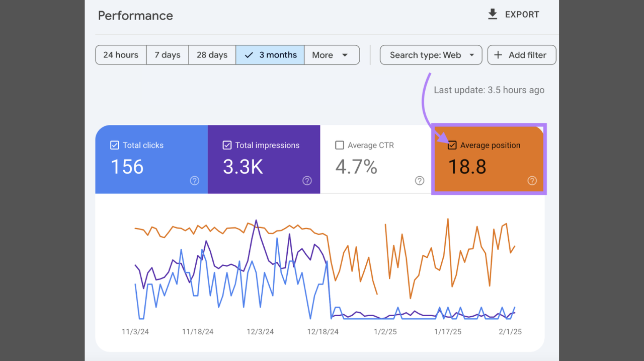Select the 7 days date range tab
This screenshot has width=644, height=361.
(x=168, y=55)
